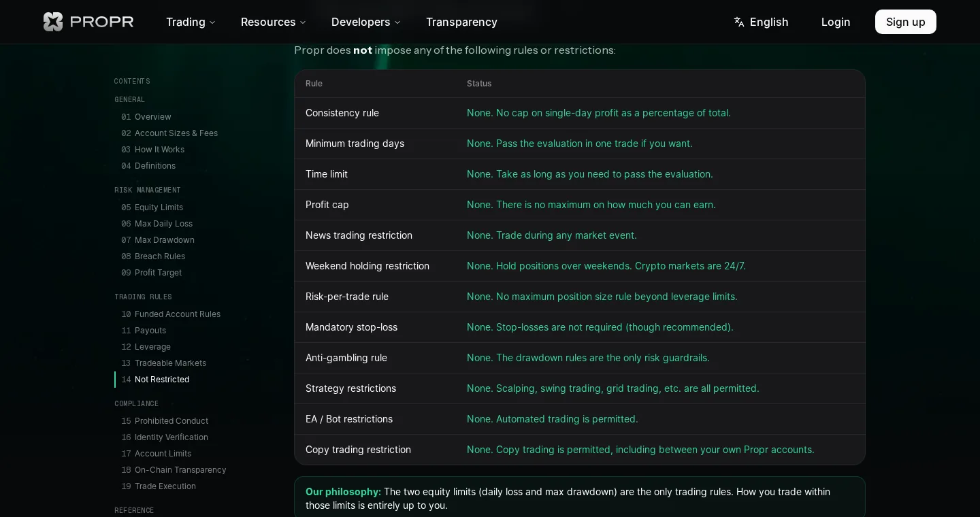Click the Status column header
The image size is (980, 517).
(x=479, y=84)
